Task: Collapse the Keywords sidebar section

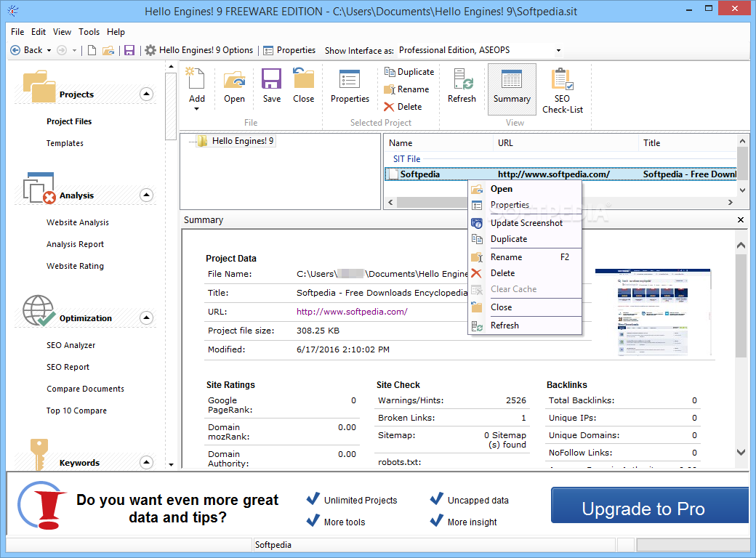Action: pos(147,463)
